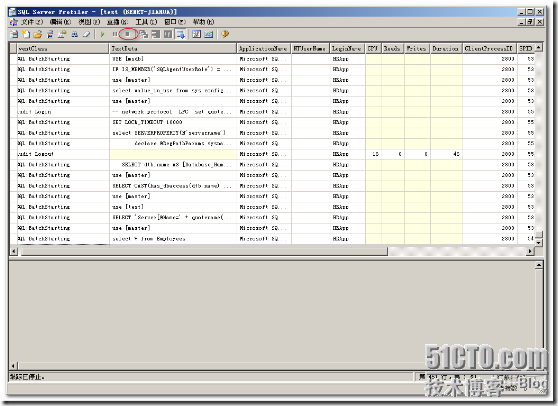Open the 视图 (View) menu
Screen dimensions: 558x406
(89, 22)
